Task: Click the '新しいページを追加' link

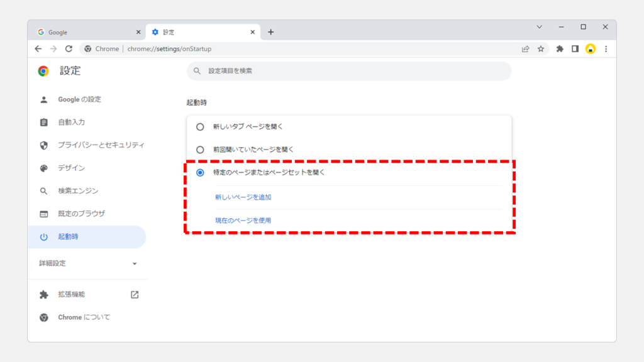Action: coord(243,197)
